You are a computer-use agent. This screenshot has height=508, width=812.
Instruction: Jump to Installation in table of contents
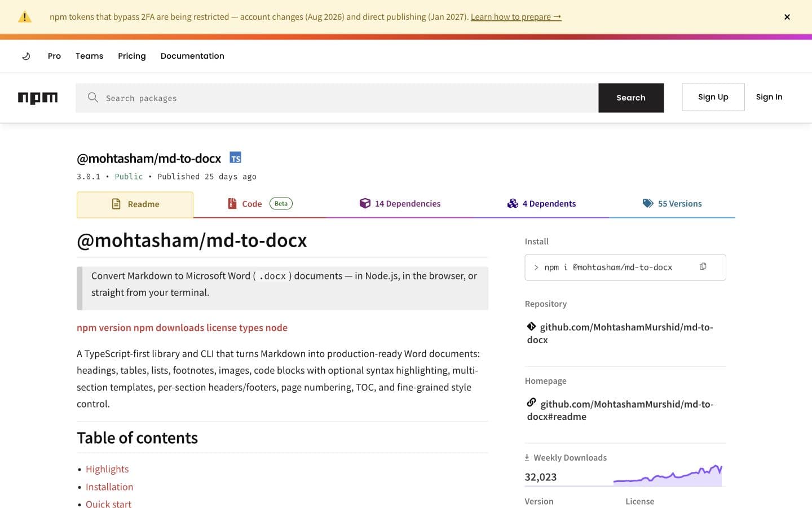coord(109,487)
